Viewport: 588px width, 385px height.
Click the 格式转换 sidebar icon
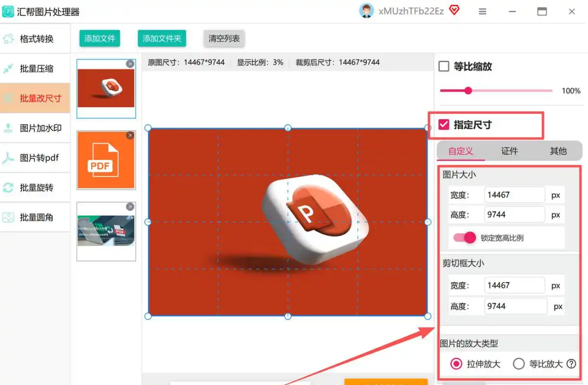point(8,39)
